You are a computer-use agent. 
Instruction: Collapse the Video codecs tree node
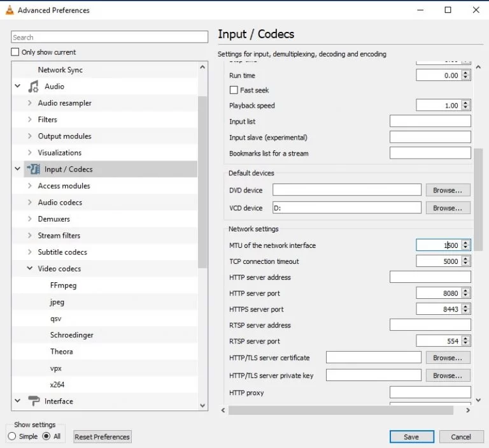coord(29,269)
